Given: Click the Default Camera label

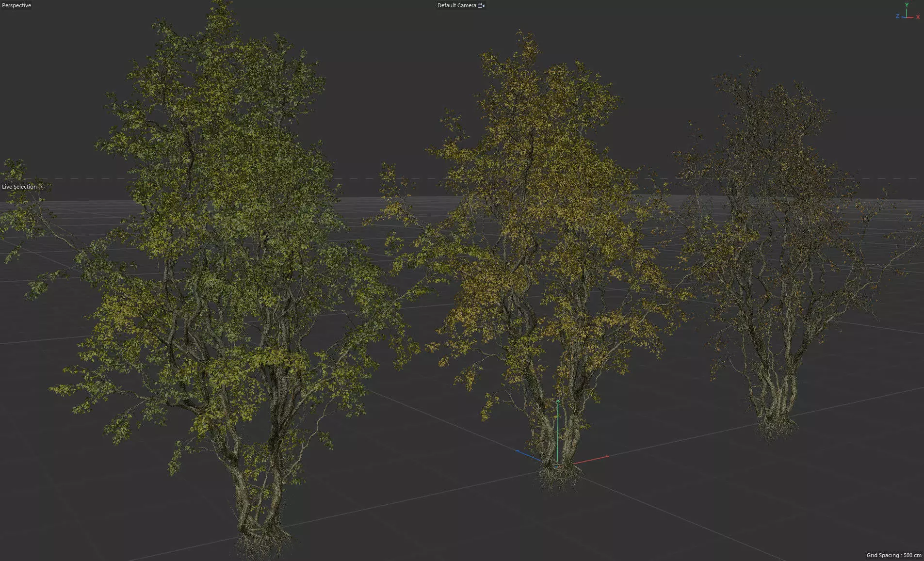Looking at the screenshot, I should (x=456, y=5).
